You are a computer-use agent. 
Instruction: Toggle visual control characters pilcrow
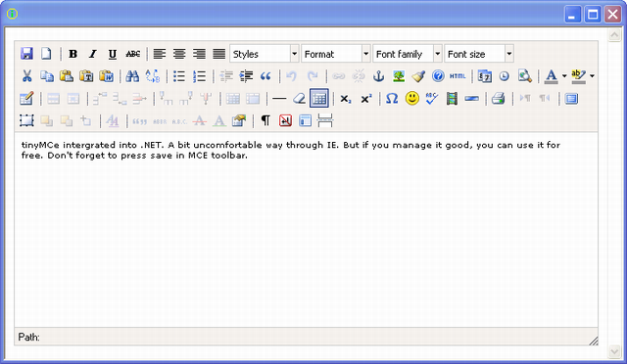click(265, 120)
